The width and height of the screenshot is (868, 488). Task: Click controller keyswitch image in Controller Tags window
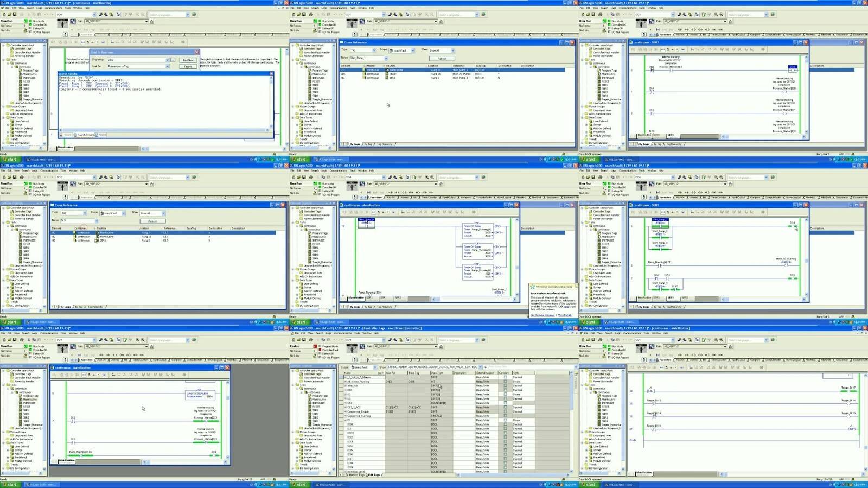pos(352,349)
